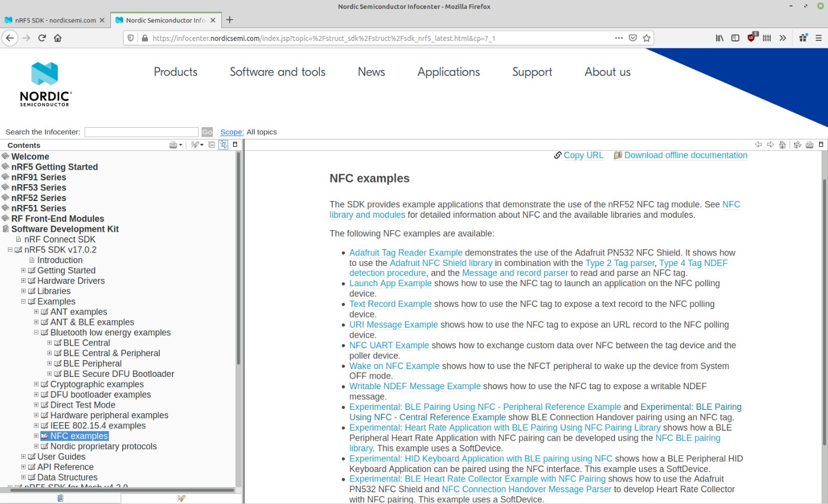Screen dimensions: 828x504
Task: Expand the BLE Peripheral tree node
Action: tap(49, 363)
